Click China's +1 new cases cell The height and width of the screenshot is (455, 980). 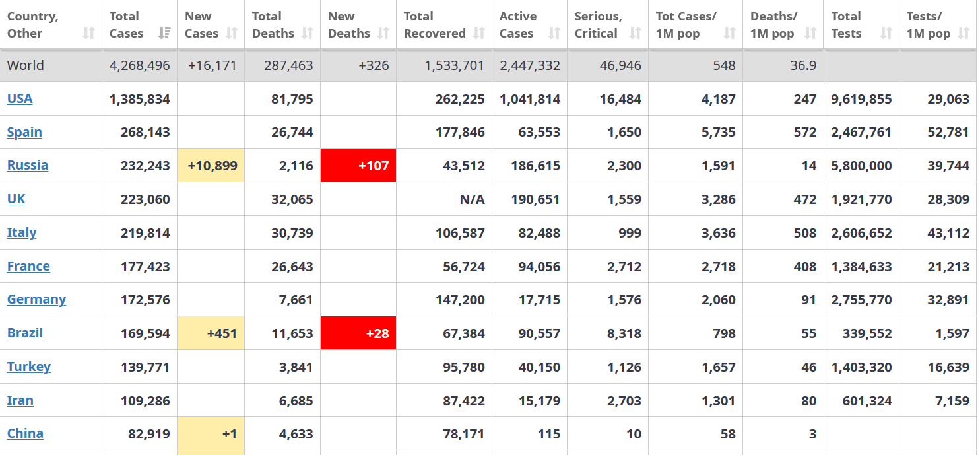click(211, 433)
